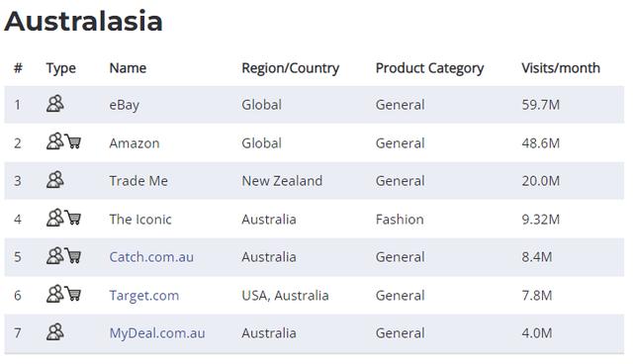The width and height of the screenshot is (633, 364).
Task: Open the Target.com link
Action: coord(144,296)
